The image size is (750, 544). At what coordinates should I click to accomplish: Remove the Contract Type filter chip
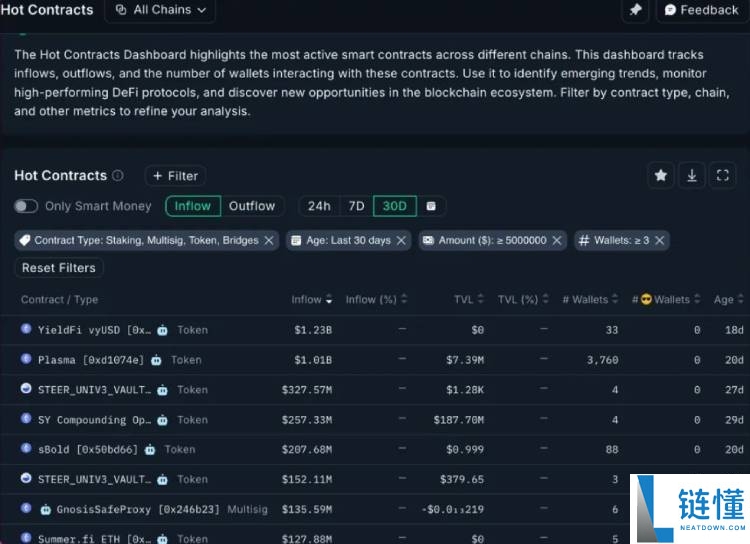[269, 241]
